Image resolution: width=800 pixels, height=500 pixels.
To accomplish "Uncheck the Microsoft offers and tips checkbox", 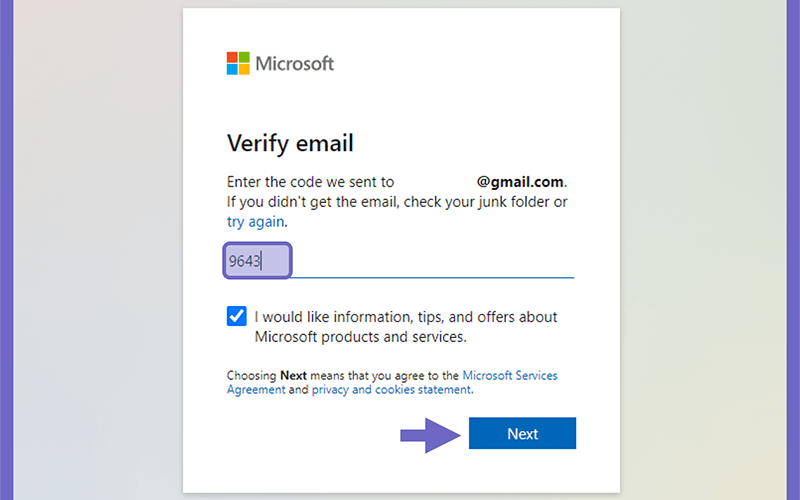I will [237, 316].
